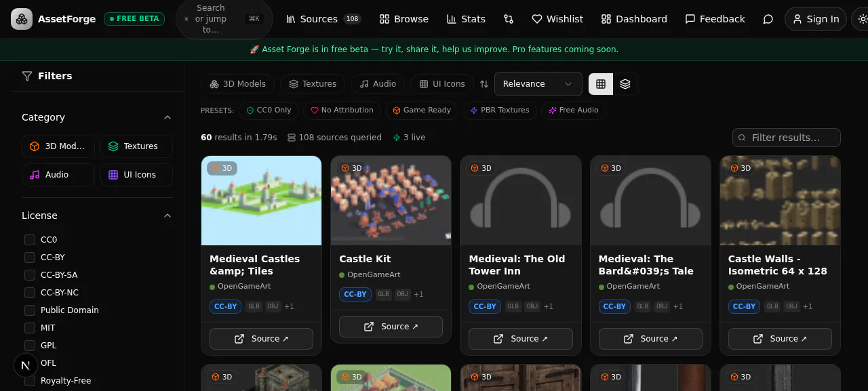Open the Relevance sort dropdown
Screen dimensions: 868x391
pyautogui.click(x=538, y=84)
